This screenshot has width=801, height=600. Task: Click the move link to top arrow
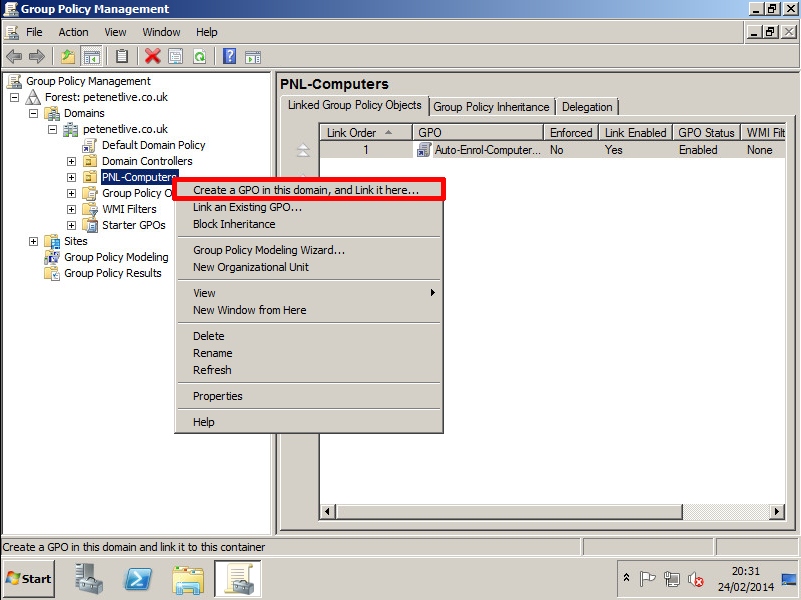(303, 150)
